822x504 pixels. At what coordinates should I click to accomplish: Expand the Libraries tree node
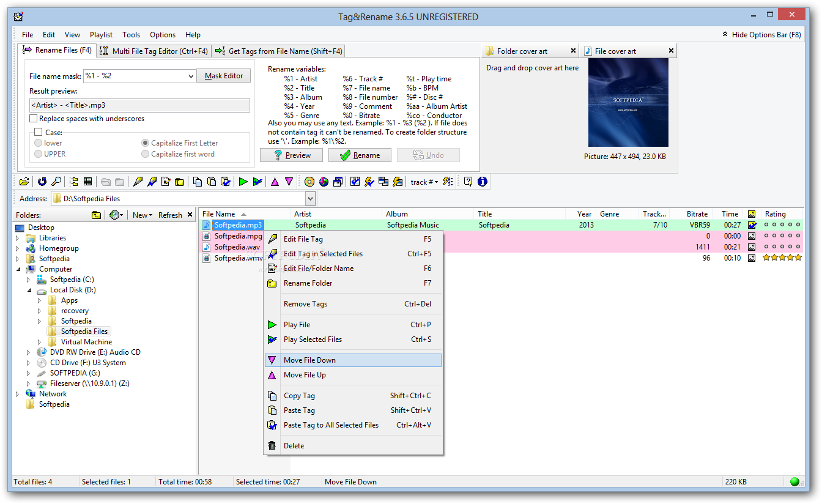point(18,238)
